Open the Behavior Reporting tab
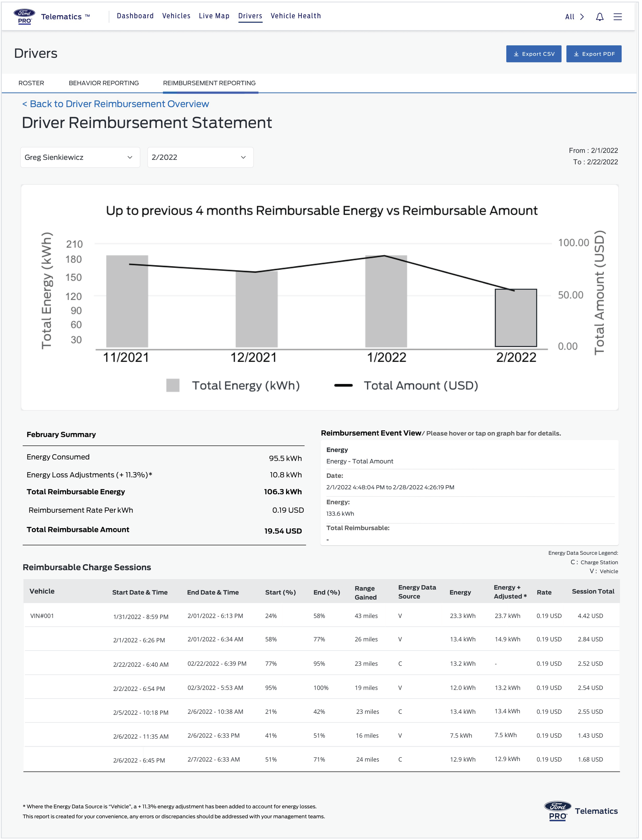This screenshot has height=840, width=642. tap(104, 83)
